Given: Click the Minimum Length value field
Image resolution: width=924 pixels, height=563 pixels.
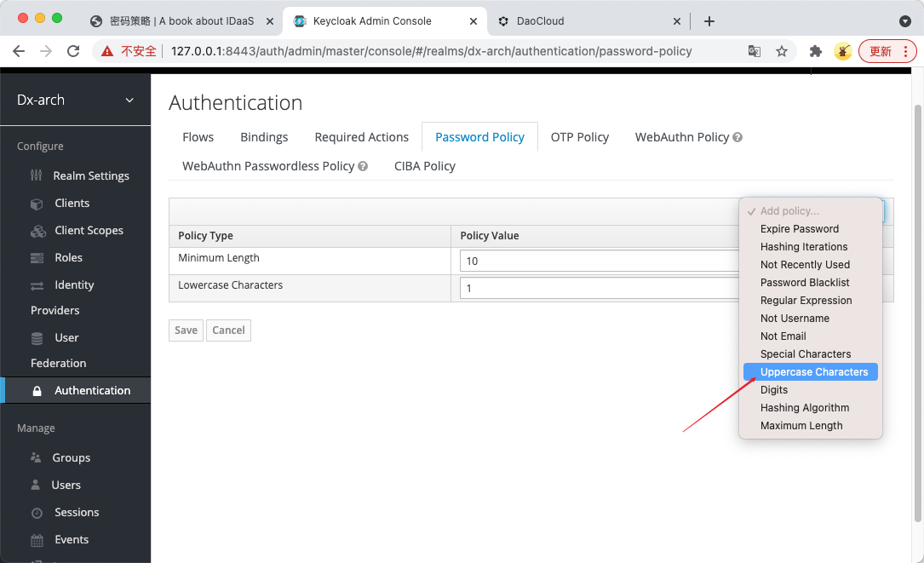Looking at the screenshot, I should (x=600, y=261).
